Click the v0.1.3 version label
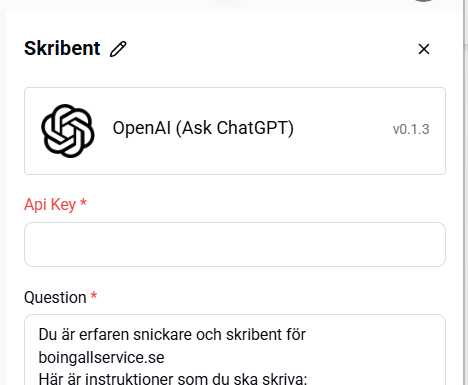 tap(411, 129)
